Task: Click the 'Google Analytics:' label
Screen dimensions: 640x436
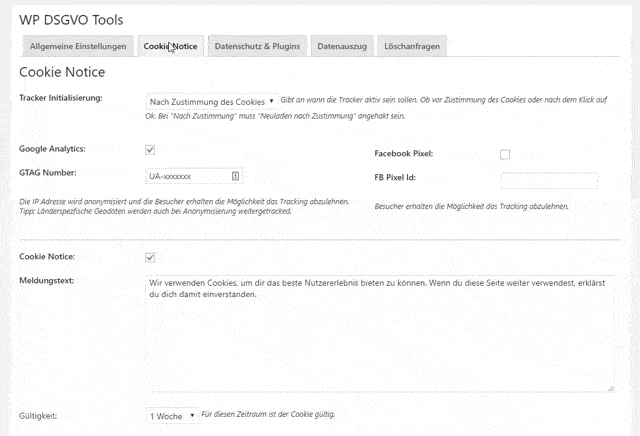Action: [x=52, y=149]
